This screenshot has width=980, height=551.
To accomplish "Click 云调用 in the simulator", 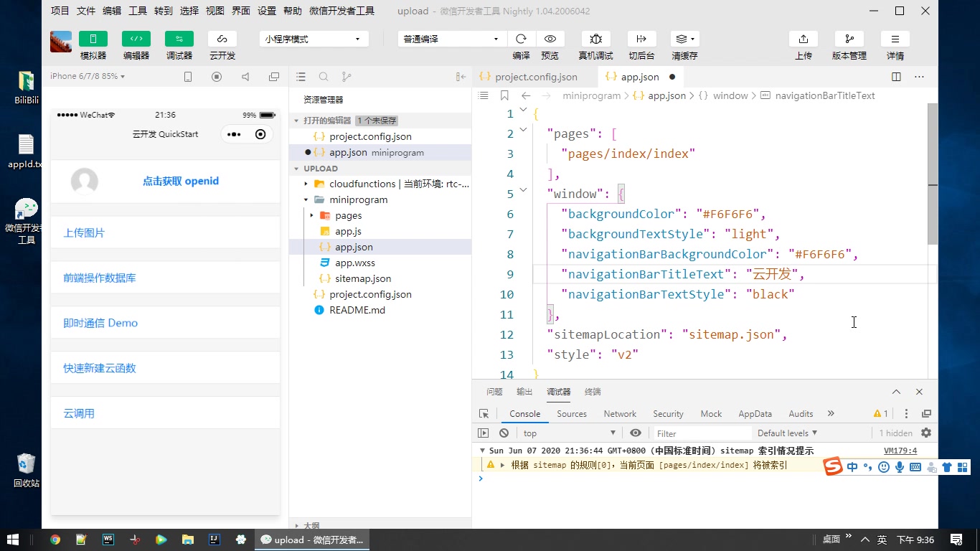I will [79, 413].
